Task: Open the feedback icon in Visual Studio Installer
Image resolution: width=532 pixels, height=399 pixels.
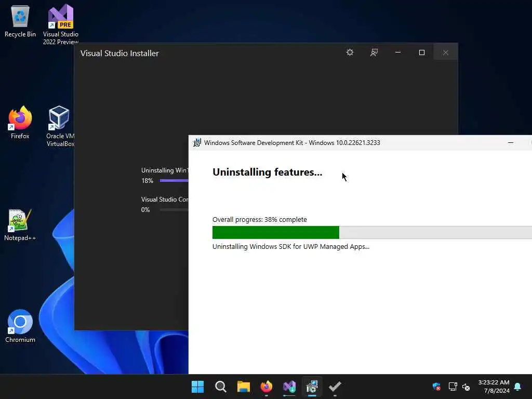Action: coord(374,52)
